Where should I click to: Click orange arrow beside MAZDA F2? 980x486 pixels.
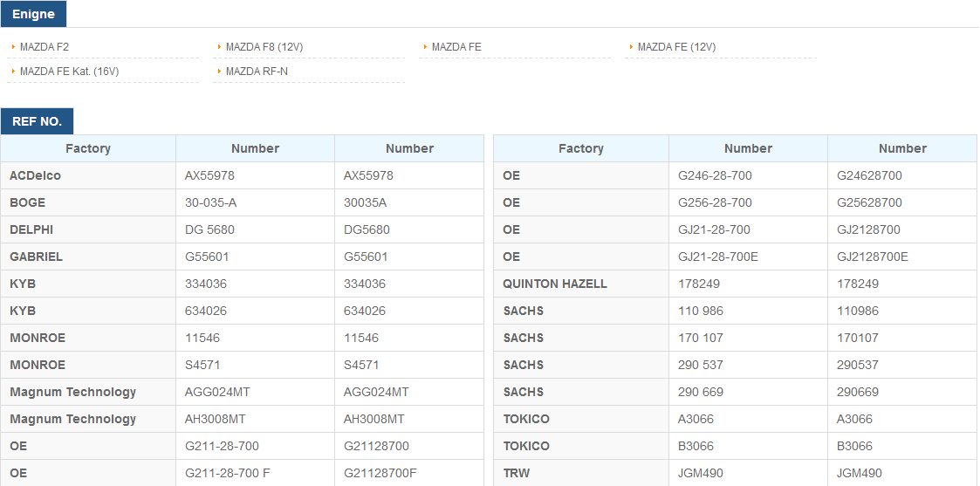point(14,47)
